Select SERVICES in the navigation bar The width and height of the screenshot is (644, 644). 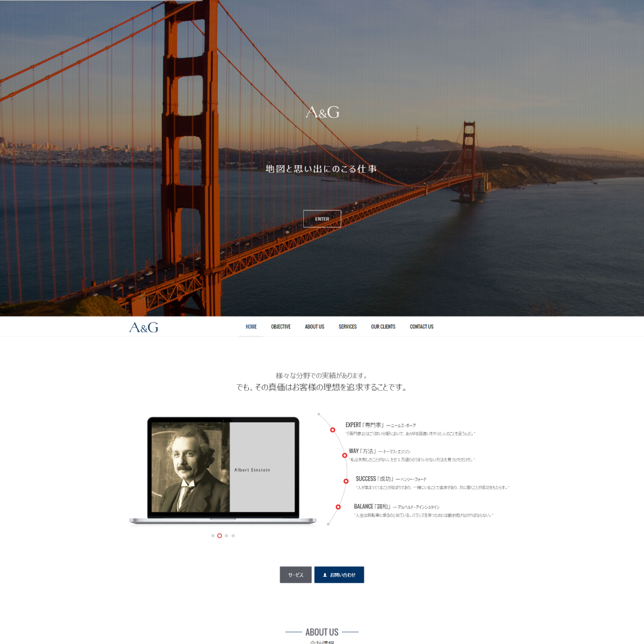coord(347,326)
